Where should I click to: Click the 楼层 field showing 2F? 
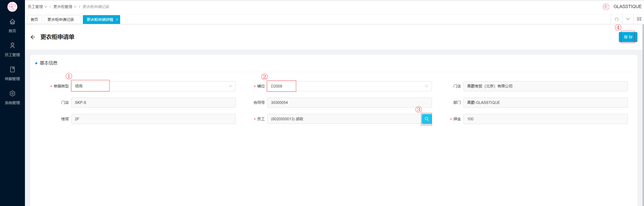point(153,119)
